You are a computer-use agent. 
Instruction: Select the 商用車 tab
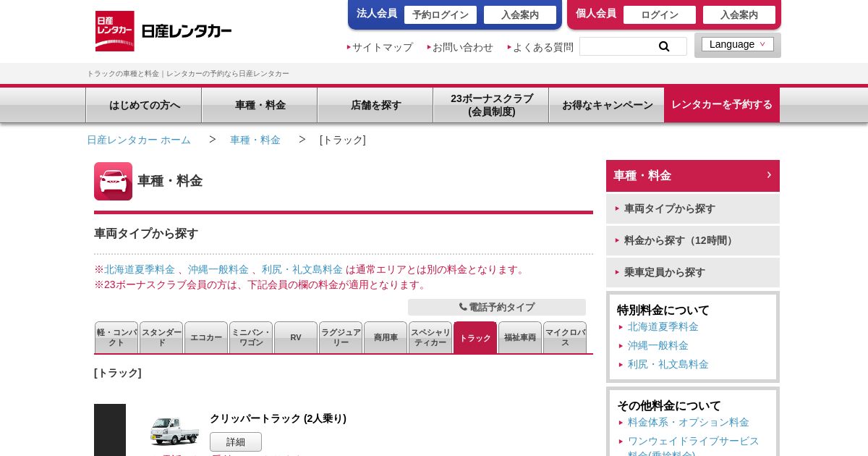(386, 337)
